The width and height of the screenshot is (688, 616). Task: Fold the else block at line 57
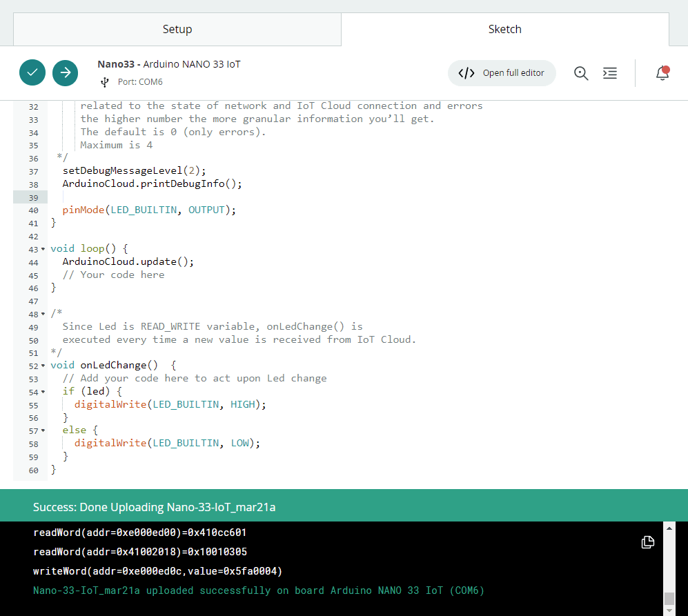(x=43, y=431)
